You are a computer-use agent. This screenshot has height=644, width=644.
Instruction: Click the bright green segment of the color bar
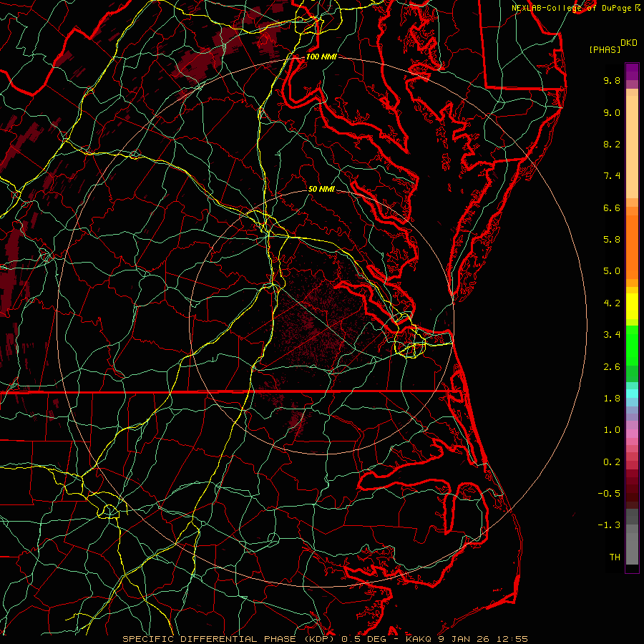pos(632,345)
